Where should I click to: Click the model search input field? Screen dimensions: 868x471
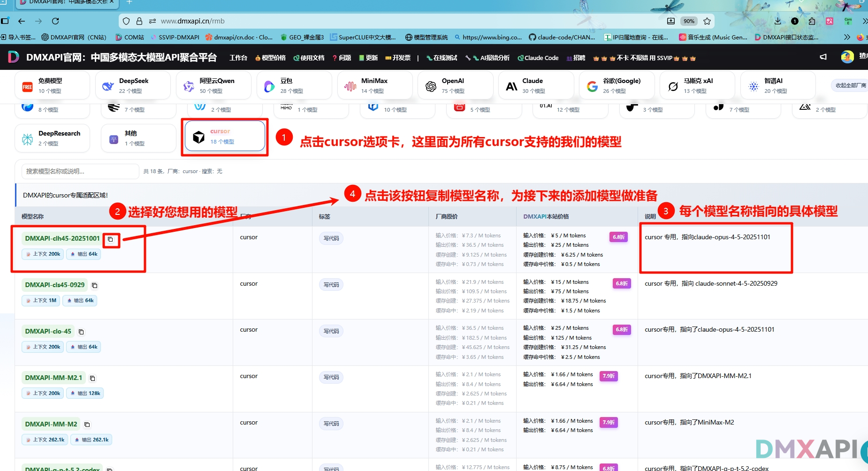[x=80, y=171]
